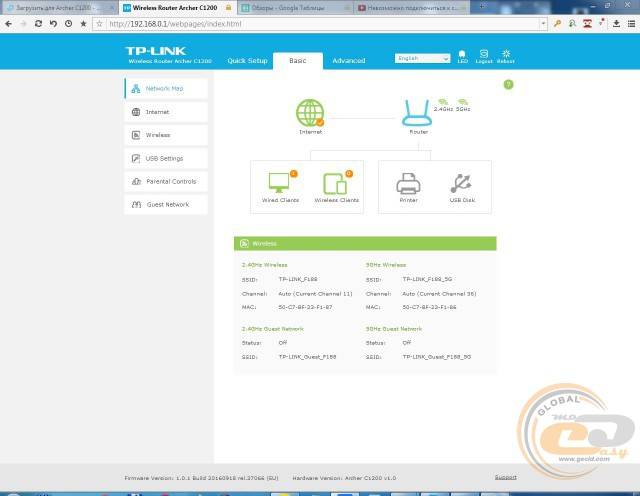The height and width of the screenshot is (496, 640).
Task: Open USB Settings in the sidebar
Action: [166, 158]
